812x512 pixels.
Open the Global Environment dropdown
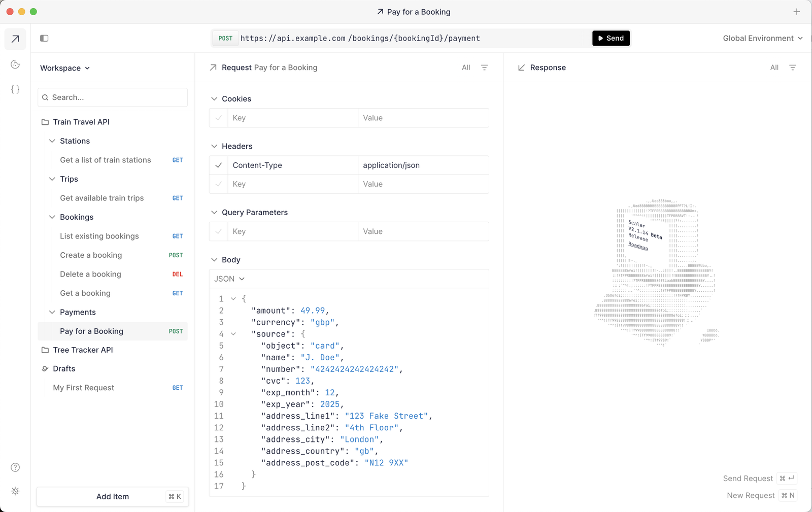click(761, 38)
